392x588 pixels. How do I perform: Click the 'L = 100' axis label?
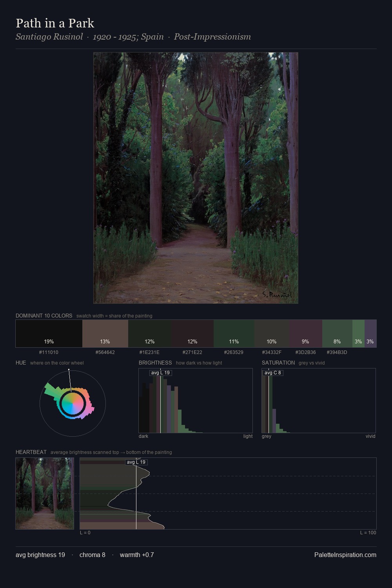pos(368,533)
